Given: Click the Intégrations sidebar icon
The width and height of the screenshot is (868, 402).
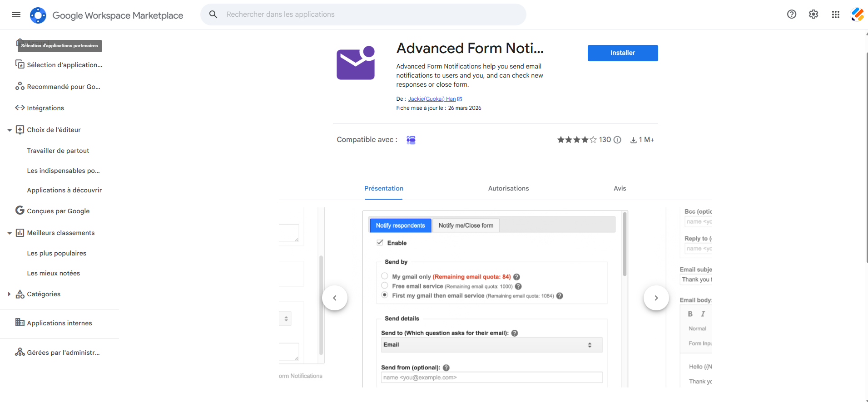Looking at the screenshot, I should (20, 108).
